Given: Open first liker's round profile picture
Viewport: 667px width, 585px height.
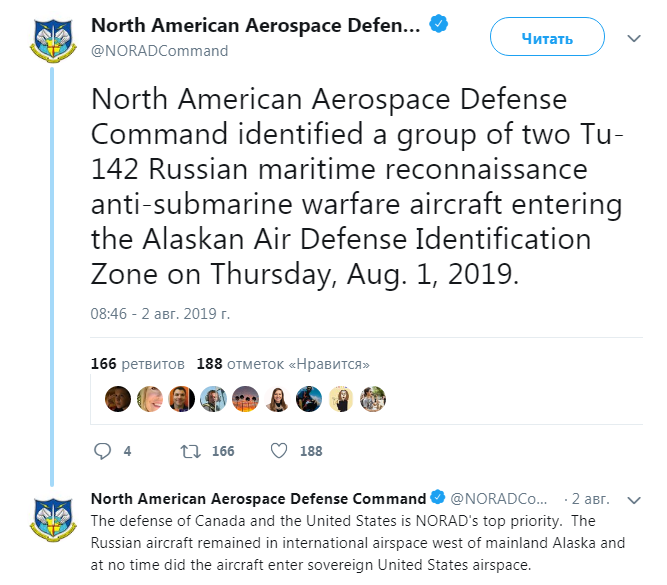Looking at the screenshot, I should click(118, 399).
